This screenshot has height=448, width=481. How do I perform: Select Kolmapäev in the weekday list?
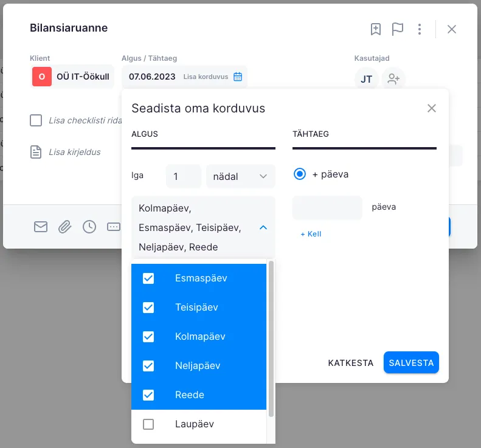(197, 337)
